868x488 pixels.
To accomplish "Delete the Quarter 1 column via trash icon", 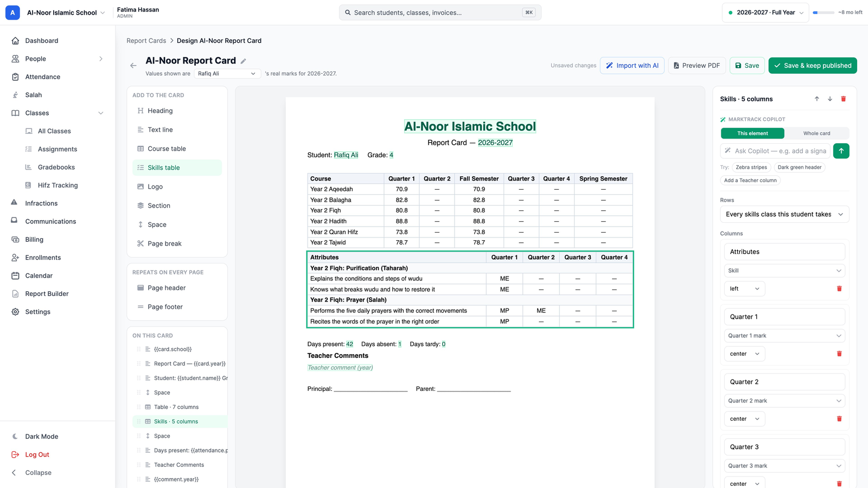I will click(x=839, y=354).
